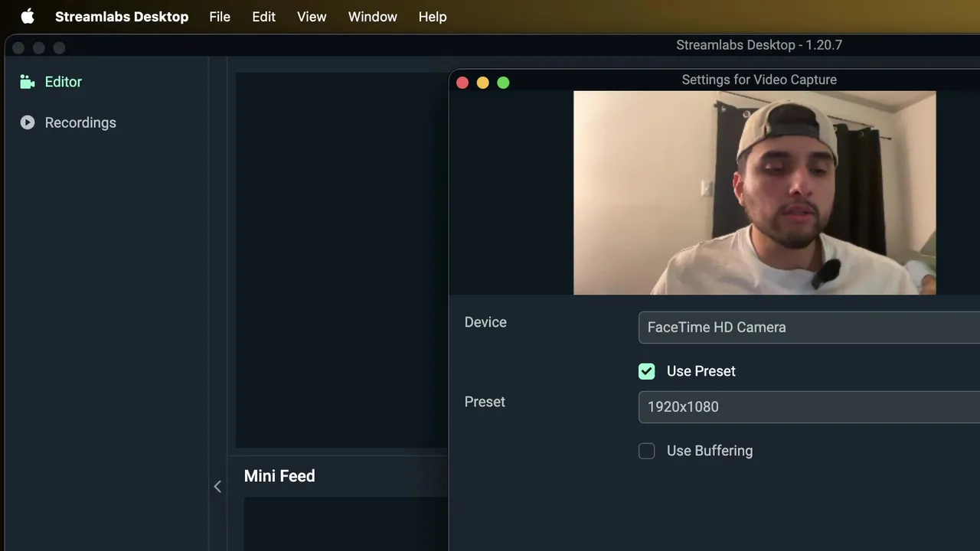The image size is (980, 551).
Task: Collapse the sidebar with the chevron arrow
Action: (217, 486)
